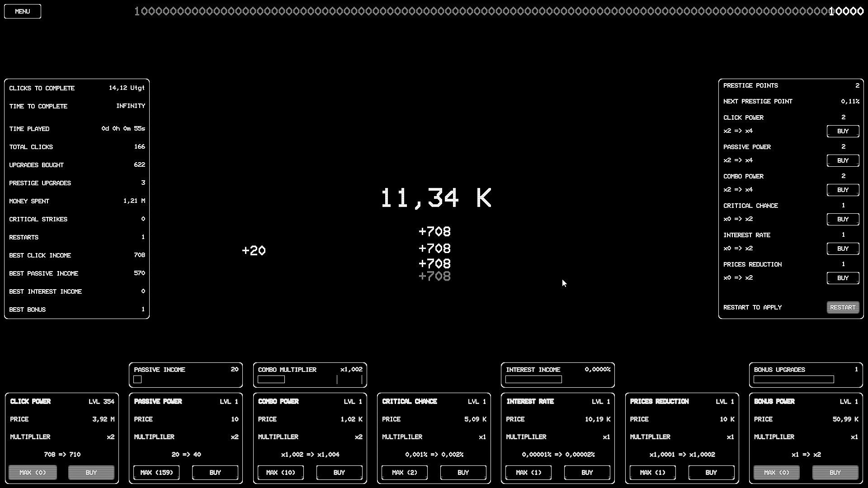Viewport: 868px width, 488px height.
Task: Buy the Critical Chance prestige upgrade
Action: click(843, 219)
